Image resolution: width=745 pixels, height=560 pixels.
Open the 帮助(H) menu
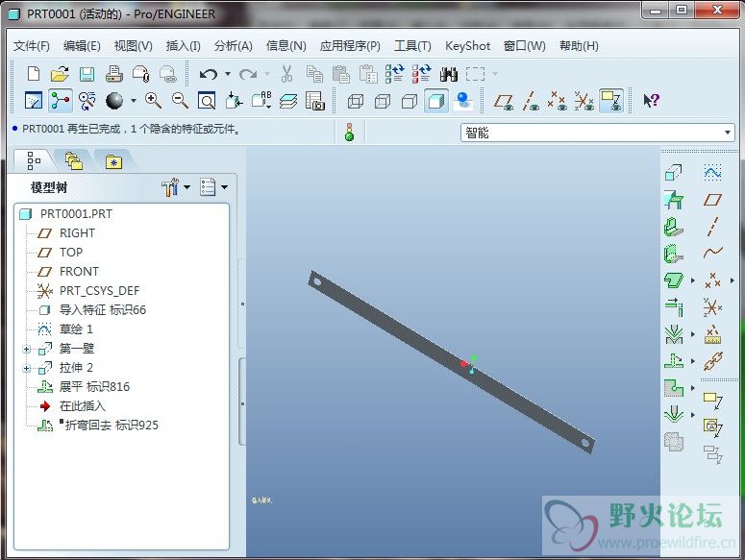pyautogui.click(x=579, y=46)
